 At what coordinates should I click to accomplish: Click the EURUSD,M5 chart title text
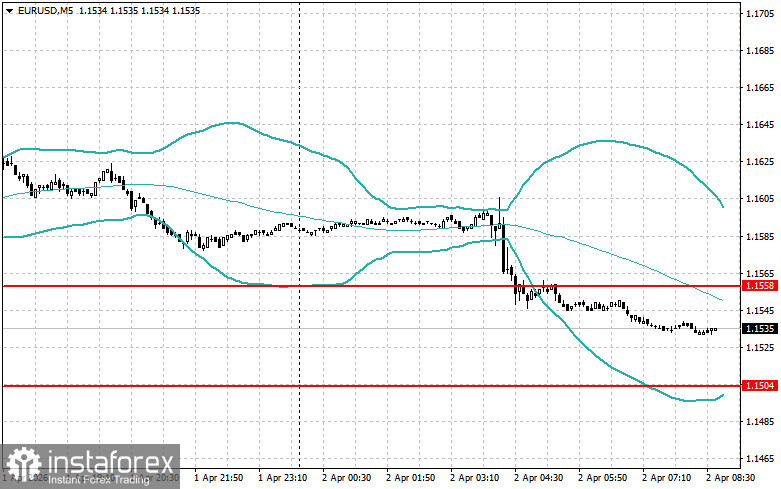[x=45, y=10]
